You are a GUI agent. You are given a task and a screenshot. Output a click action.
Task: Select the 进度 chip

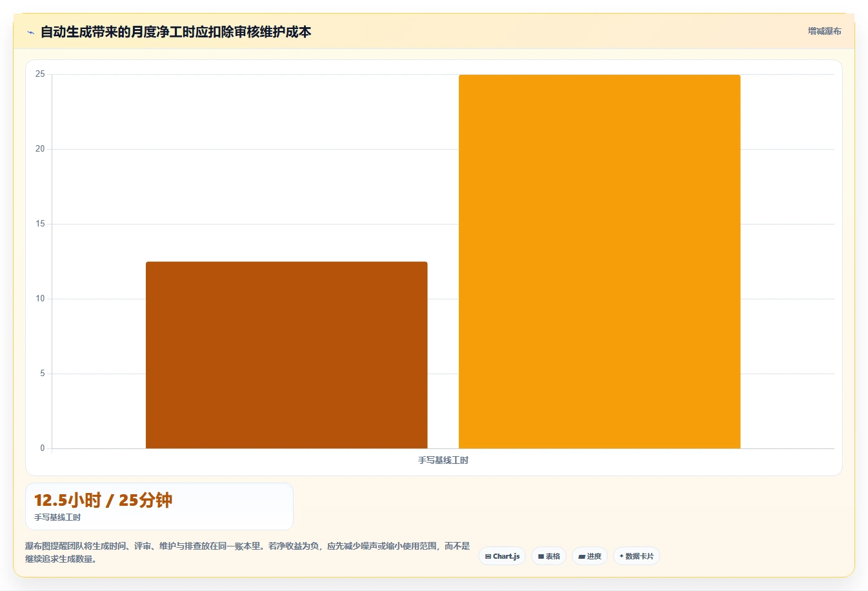click(590, 556)
